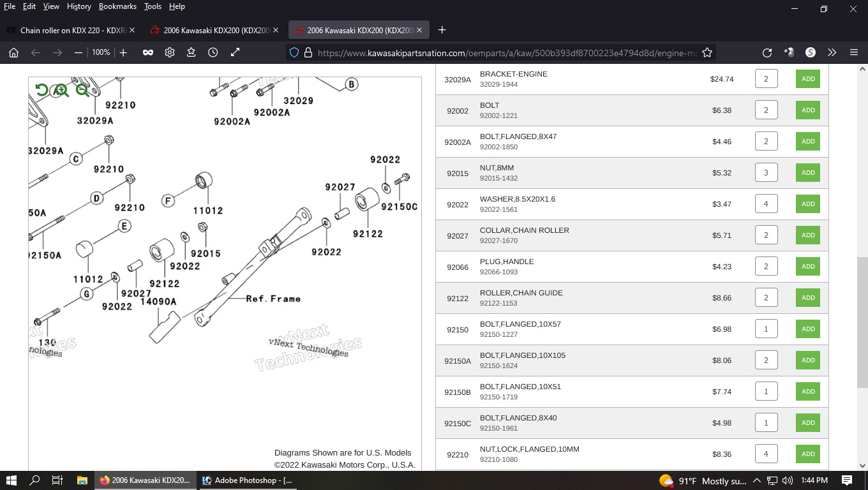Add NUT,8MM 92015-1432 to cart

pos(808,173)
